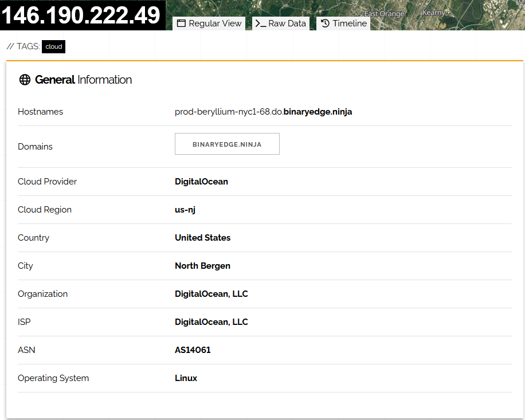Click the Domains row label
Image resolution: width=525 pixels, height=420 pixels.
(35, 147)
